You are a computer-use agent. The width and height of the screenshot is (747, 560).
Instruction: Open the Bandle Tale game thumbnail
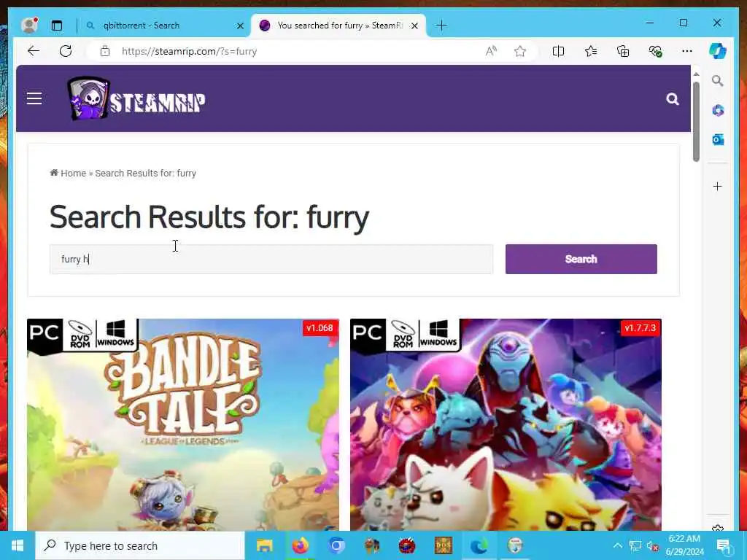coord(183,425)
